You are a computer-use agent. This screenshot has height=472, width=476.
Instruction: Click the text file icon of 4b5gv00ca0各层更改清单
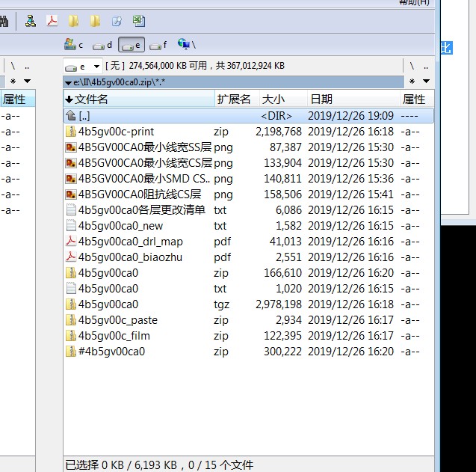tap(71, 210)
